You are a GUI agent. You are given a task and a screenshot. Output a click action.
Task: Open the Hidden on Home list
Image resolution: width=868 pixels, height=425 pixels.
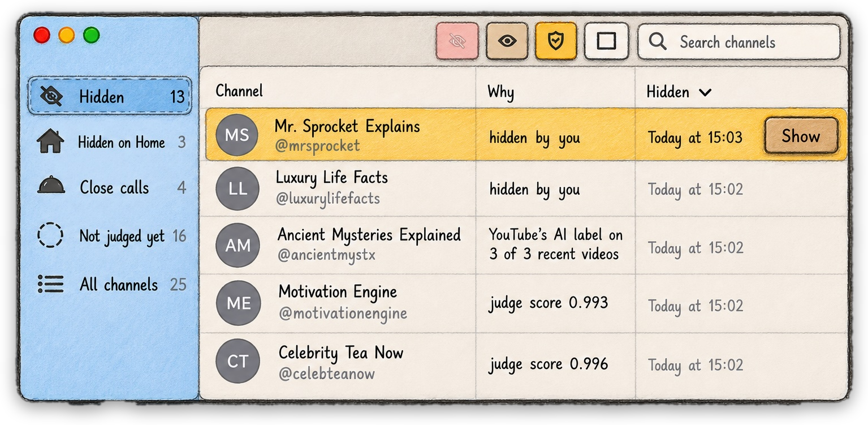pos(110,142)
